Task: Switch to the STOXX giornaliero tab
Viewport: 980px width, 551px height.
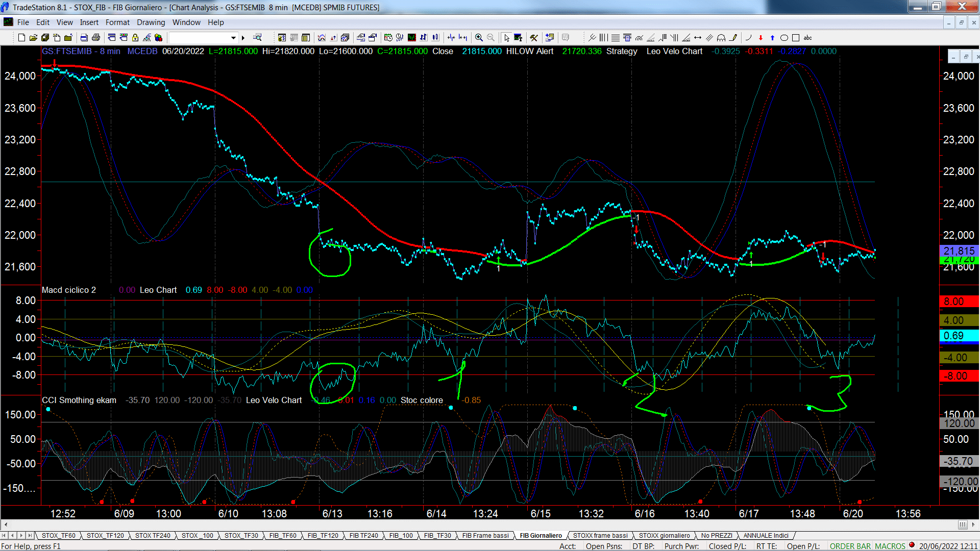Action: click(x=664, y=535)
